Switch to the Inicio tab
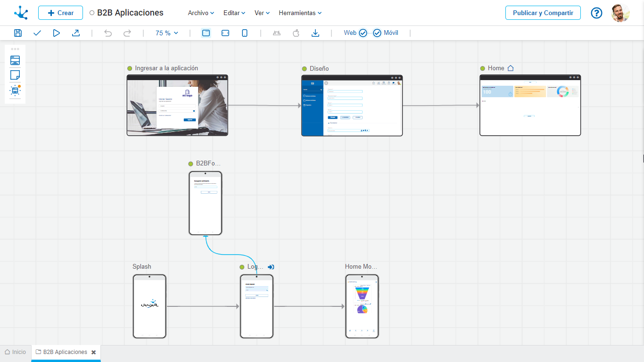 tap(16, 352)
